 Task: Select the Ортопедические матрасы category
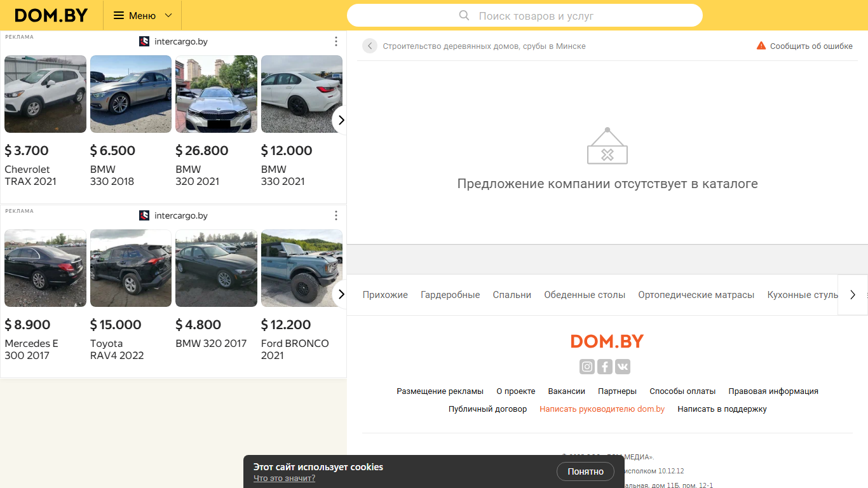tap(696, 295)
